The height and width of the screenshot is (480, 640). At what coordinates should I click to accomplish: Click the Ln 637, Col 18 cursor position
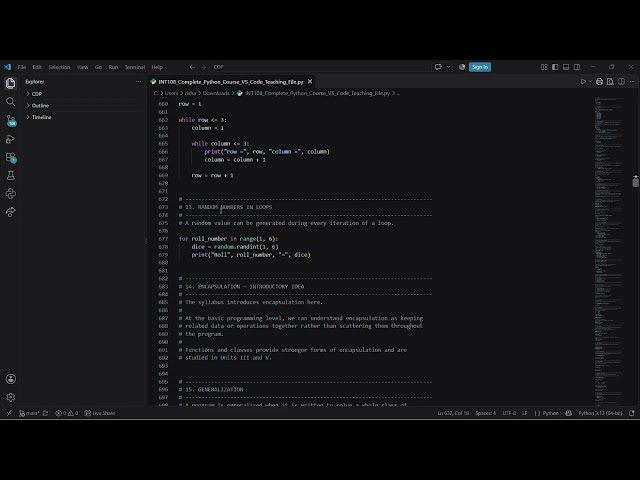[x=453, y=413]
